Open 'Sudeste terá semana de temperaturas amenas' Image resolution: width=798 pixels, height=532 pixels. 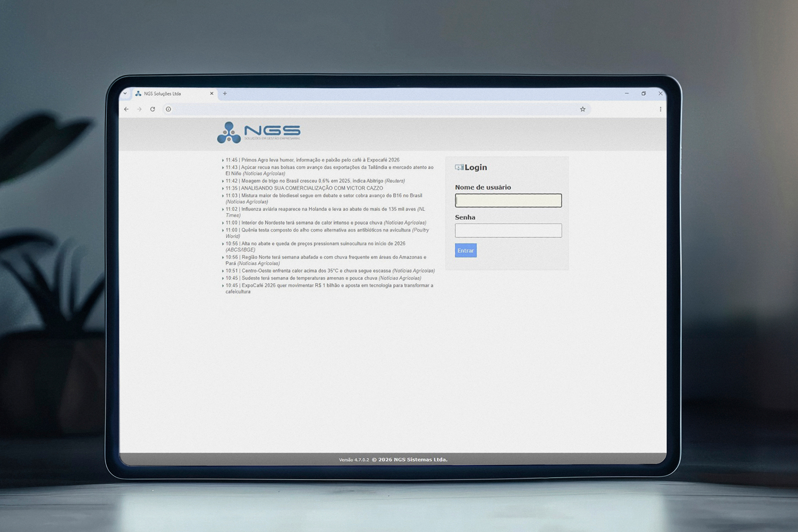coord(323,278)
